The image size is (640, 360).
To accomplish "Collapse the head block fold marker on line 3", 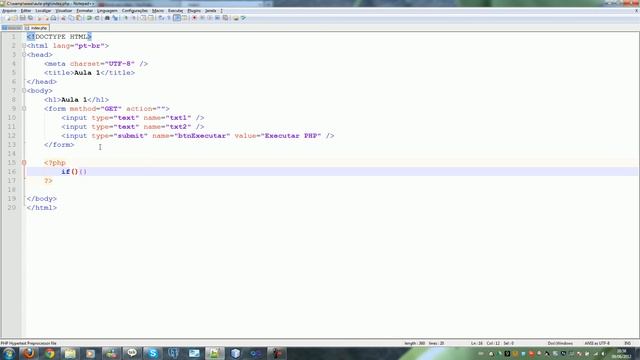I will tap(24, 55).
